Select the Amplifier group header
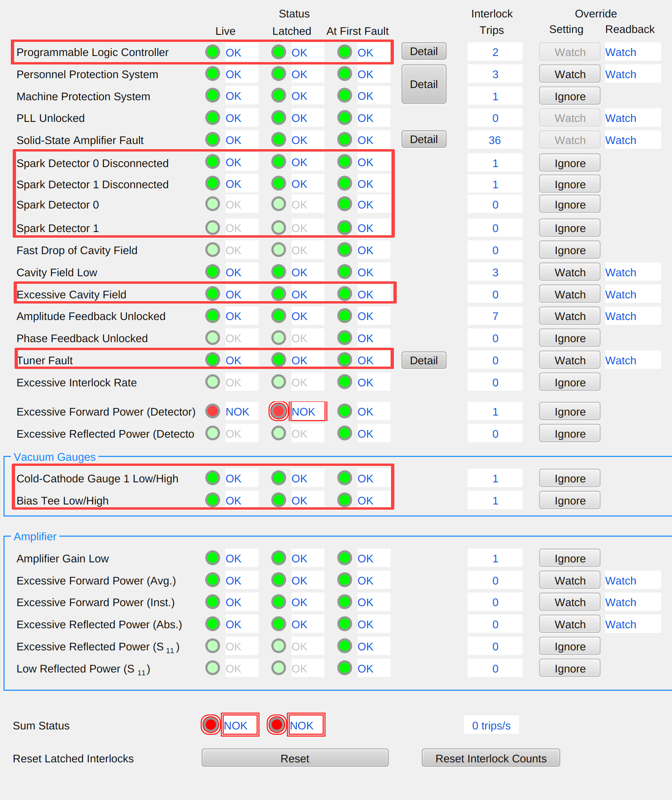Screen dimensions: 672x800 click(x=35, y=536)
